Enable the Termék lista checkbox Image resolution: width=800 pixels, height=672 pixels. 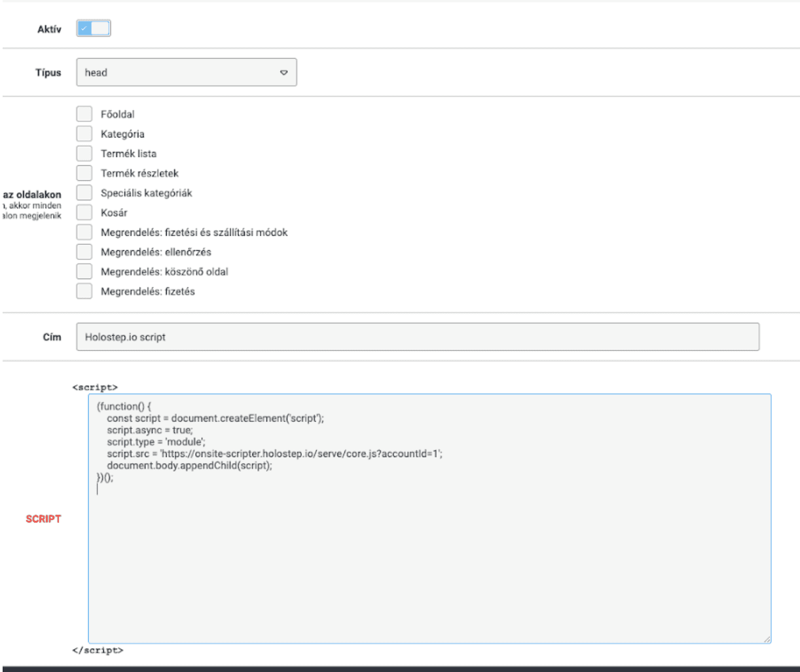click(84, 153)
